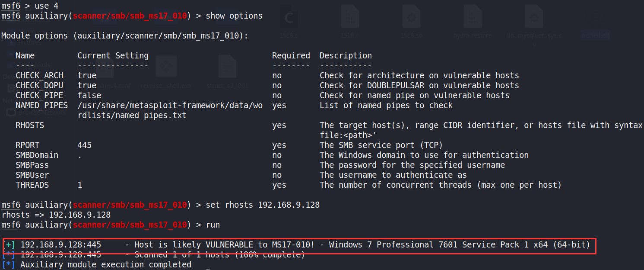Select the 1518.o file icon
Screen dimensions: 644x270
tap(350, 18)
